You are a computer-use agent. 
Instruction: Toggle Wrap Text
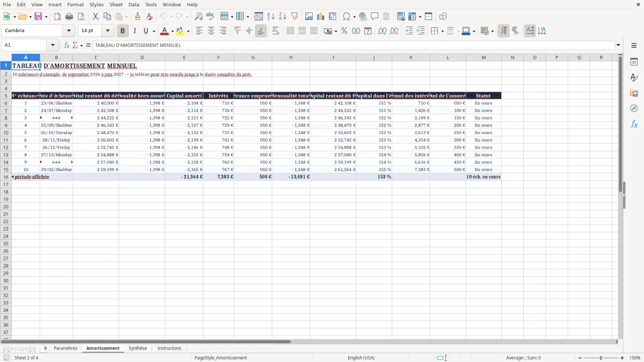[x=276, y=31]
